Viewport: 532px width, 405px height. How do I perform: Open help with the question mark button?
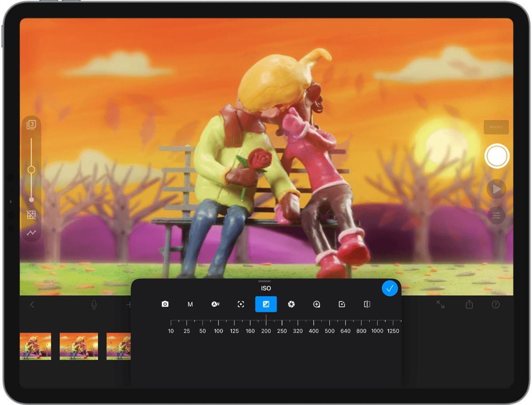coord(496,304)
